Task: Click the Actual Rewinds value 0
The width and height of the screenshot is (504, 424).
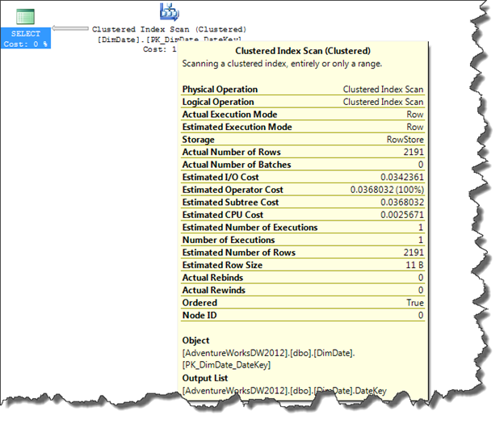Action: [x=421, y=290]
